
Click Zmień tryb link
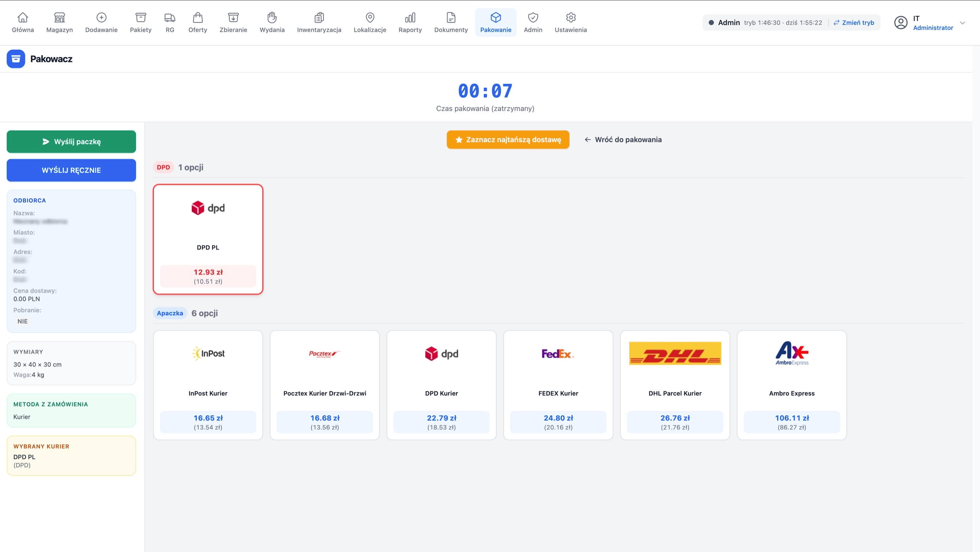(x=854, y=23)
